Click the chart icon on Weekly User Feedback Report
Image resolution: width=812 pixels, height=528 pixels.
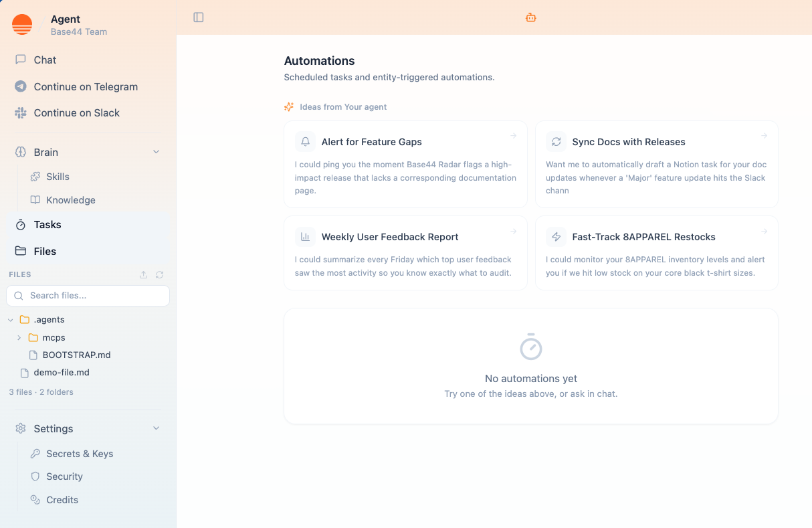305,236
